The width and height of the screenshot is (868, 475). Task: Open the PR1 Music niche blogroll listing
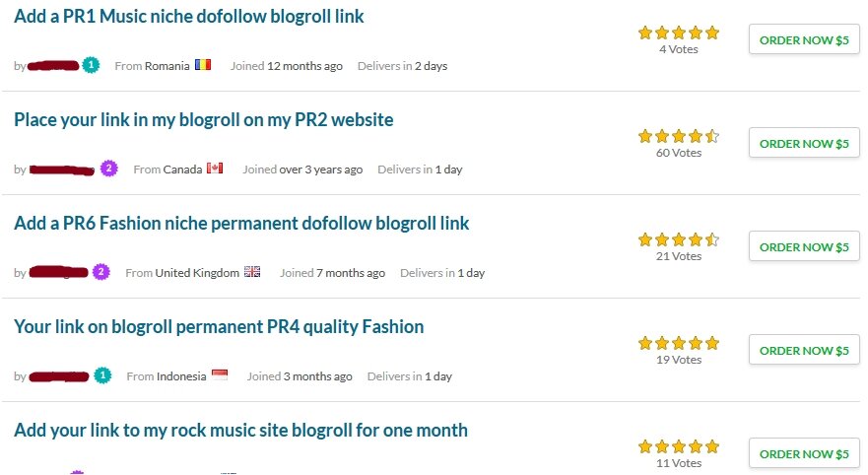tap(188, 17)
